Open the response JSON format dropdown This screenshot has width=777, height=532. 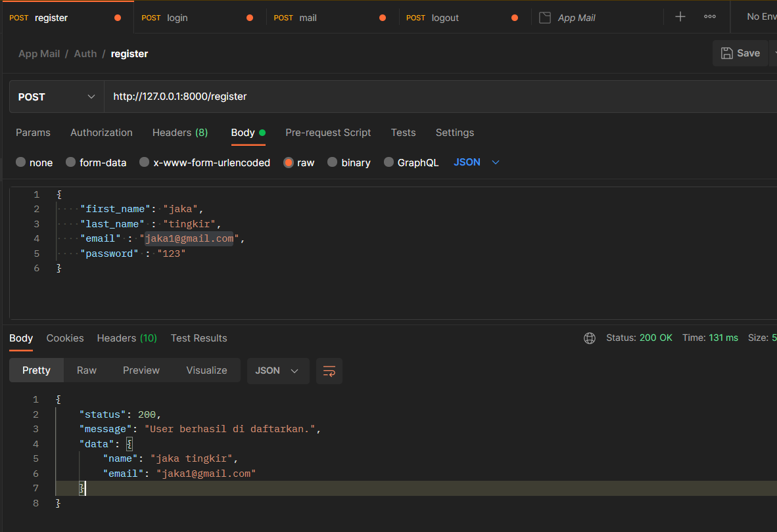[278, 370]
